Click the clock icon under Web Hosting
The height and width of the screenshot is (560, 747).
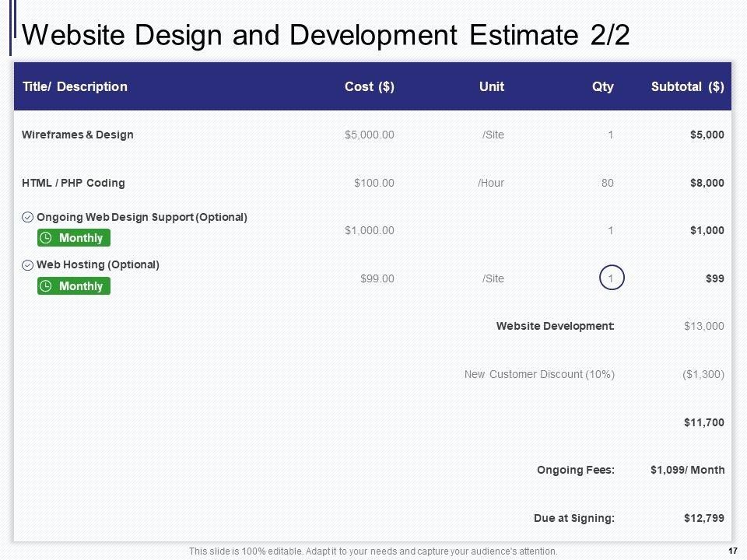[x=47, y=286]
